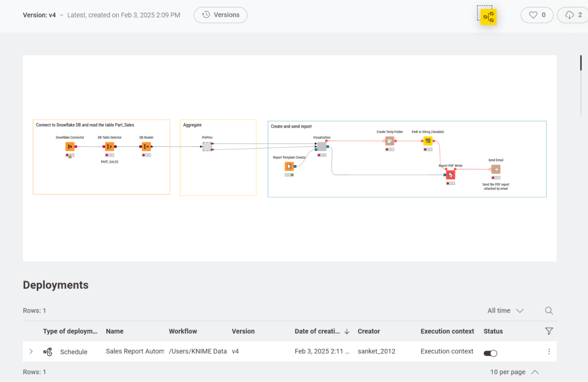Screen dimensions: 588x382
Task: Select the Snowflake Connector node
Action: [70, 147]
